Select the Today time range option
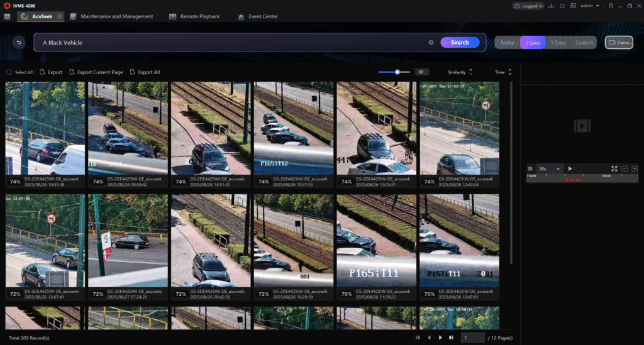644x345 pixels. (508, 43)
